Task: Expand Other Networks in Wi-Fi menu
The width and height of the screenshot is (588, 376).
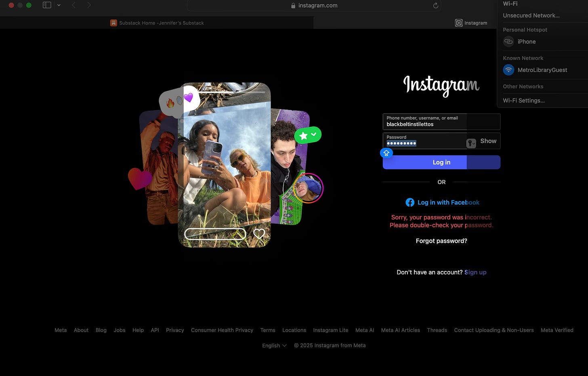Action: tap(523, 86)
